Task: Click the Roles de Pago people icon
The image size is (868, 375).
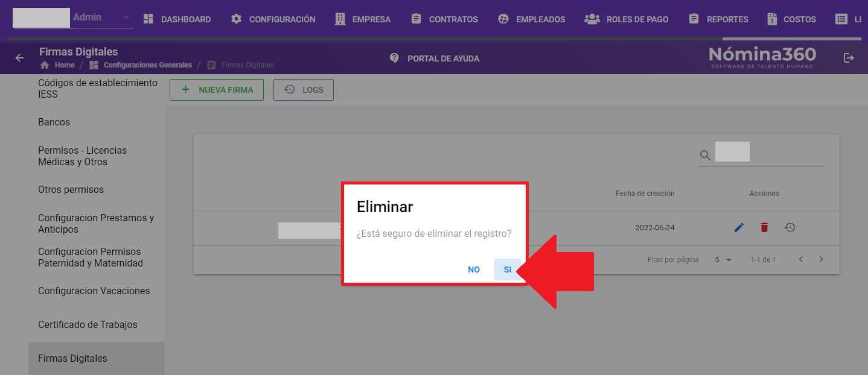Action: (x=592, y=19)
